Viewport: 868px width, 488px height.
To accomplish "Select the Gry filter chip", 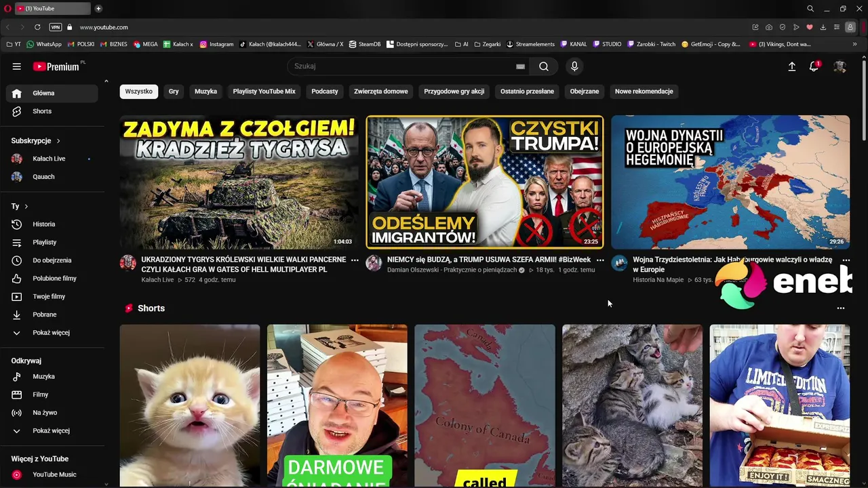I will (174, 91).
